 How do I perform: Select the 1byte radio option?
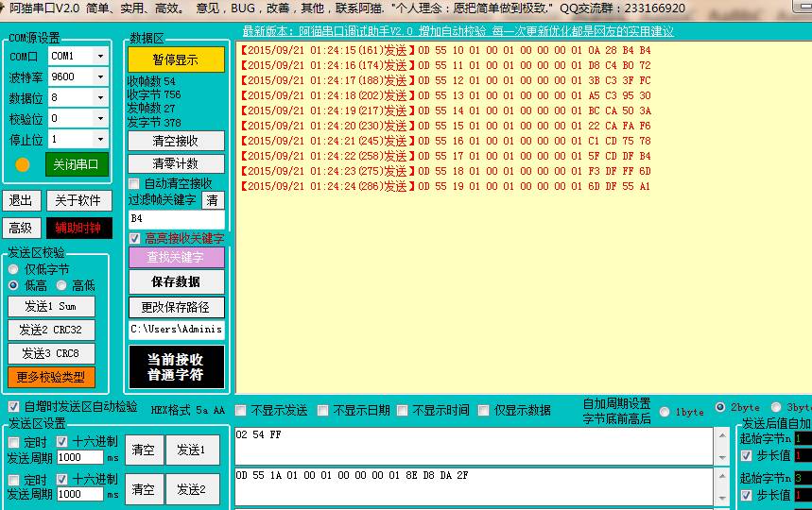point(665,412)
